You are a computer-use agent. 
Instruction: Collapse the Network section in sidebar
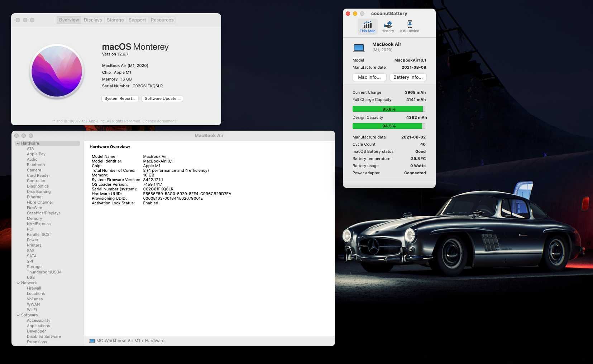point(18,283)
